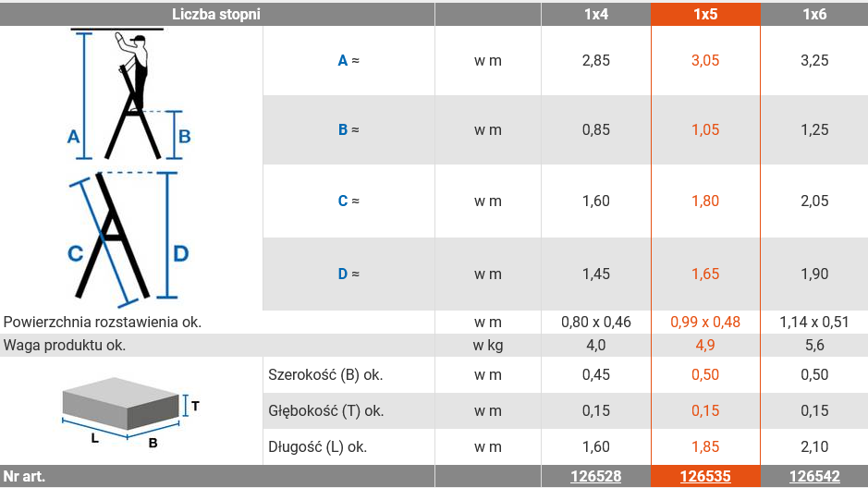Image resolution: width=868 pixels, height=488 pixels.
Task: Select the 1x5 column header
Action: [705, 14]
